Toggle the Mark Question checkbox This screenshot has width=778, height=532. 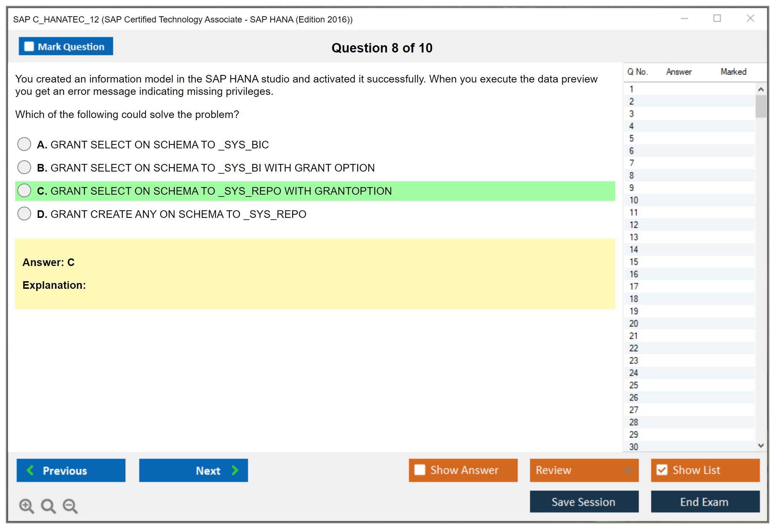coord(29,47)
